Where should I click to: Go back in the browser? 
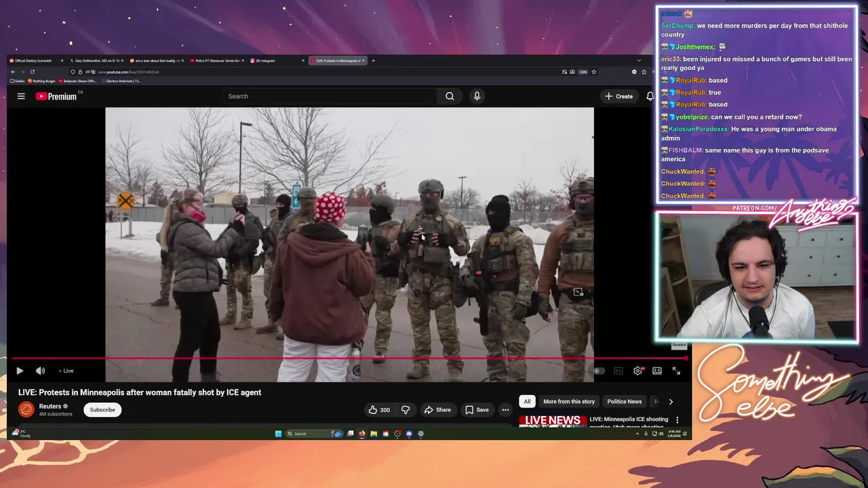[x=13, y=72]
